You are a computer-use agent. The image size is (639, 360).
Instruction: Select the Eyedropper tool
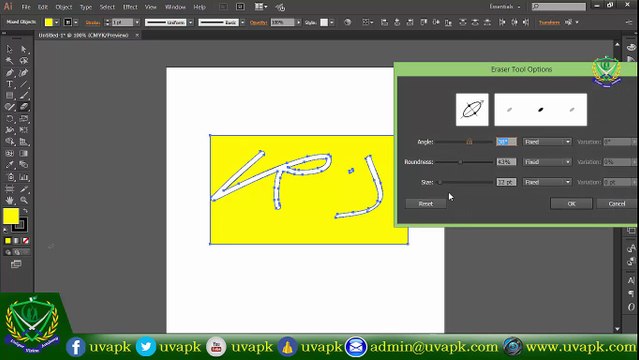(9, 165)
